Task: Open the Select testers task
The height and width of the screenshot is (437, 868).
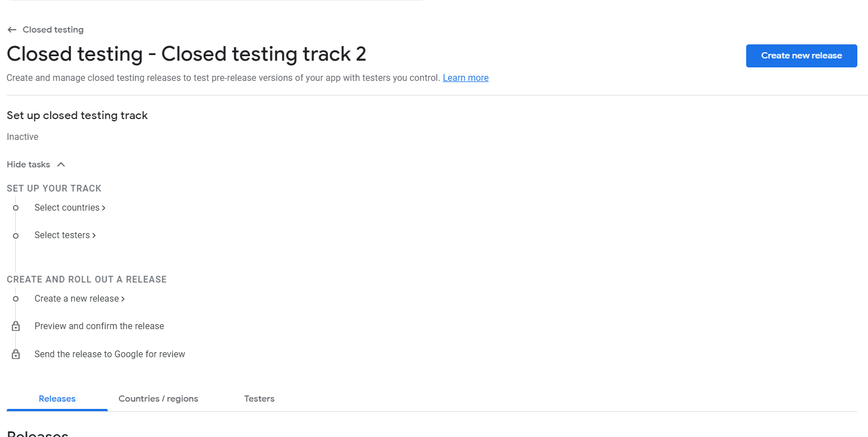Action: [x=62, y=235]
